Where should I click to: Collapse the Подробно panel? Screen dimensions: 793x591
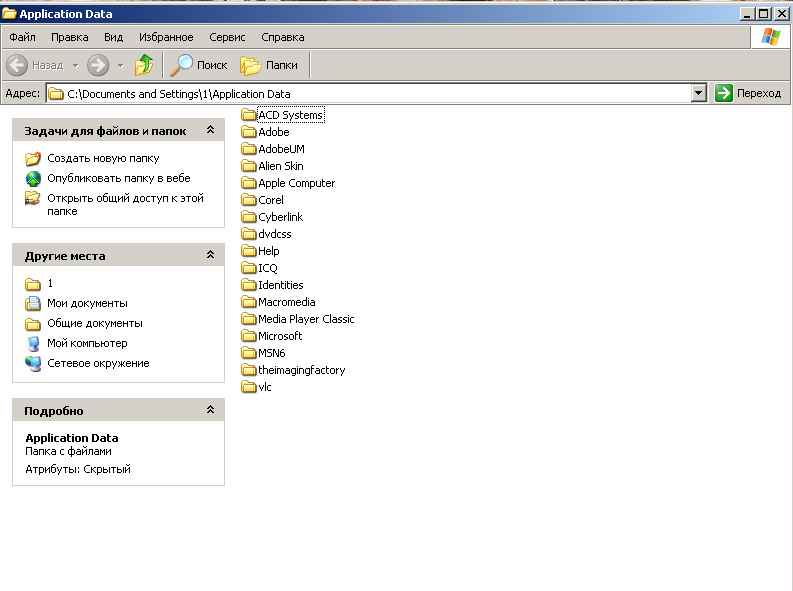pyautogui.click(x=210, y=410)
